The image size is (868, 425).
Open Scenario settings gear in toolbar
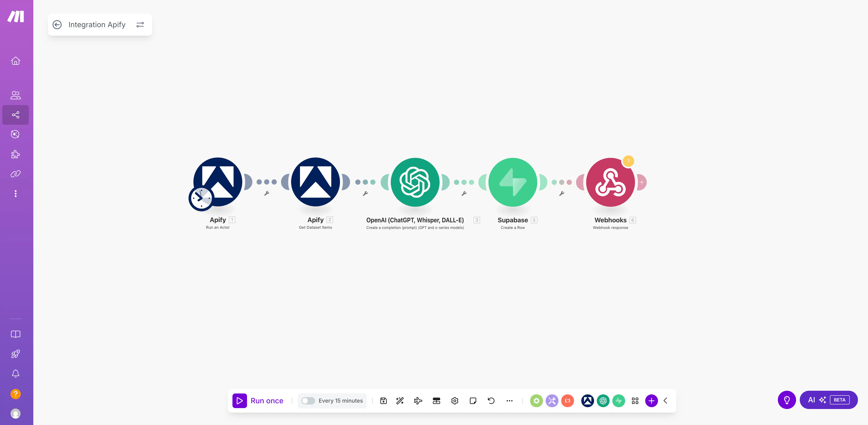[x=455, y=401]
